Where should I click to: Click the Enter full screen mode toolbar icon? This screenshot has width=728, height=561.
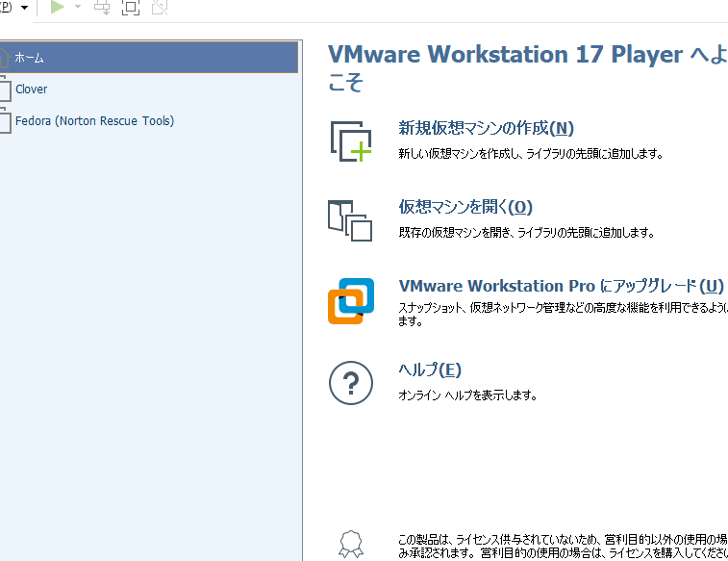tap(131, 7)
